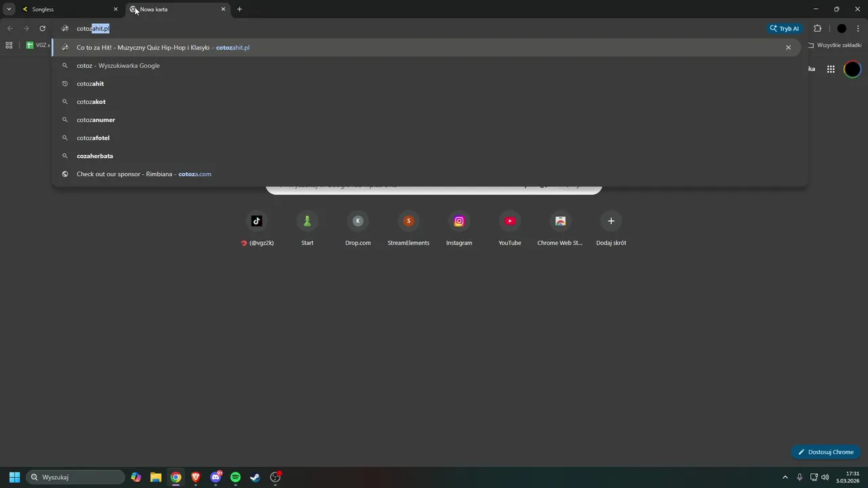Pick the cotozahit history suggestion
Screen dimensions: 868x488
429,84
